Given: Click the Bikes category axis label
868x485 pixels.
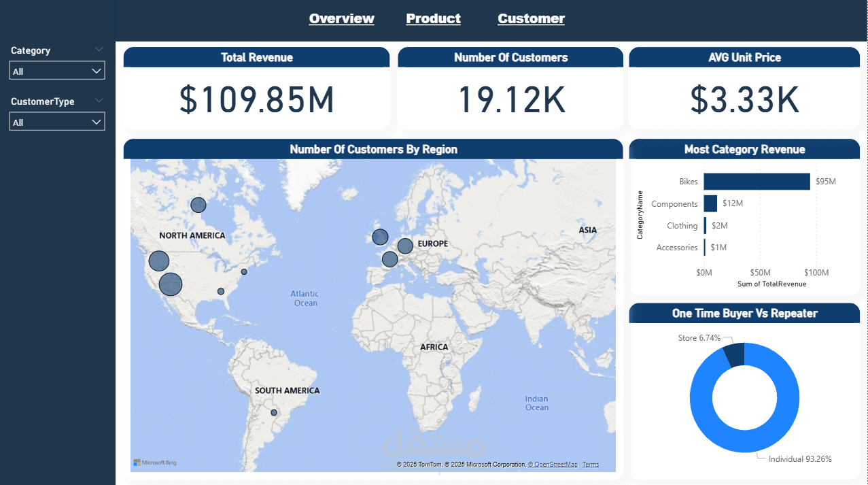Looking at the screenshot, I should [x=689, y=182].
